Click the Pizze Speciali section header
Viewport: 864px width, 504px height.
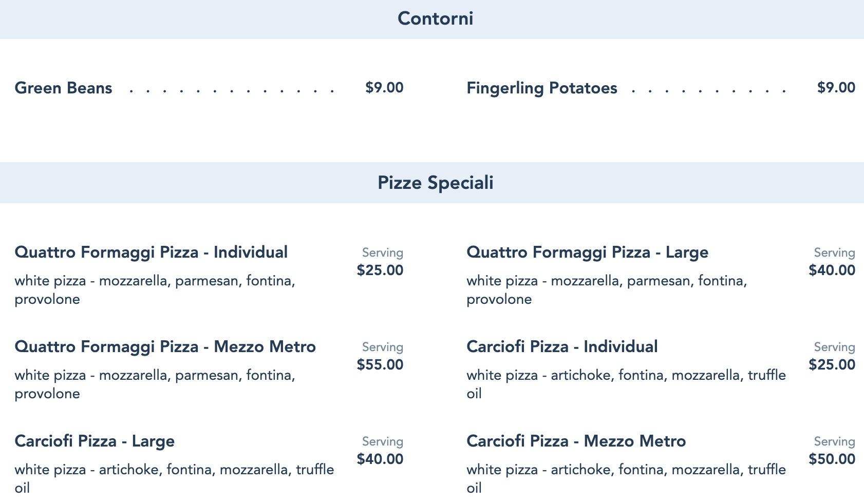(435, 183)
